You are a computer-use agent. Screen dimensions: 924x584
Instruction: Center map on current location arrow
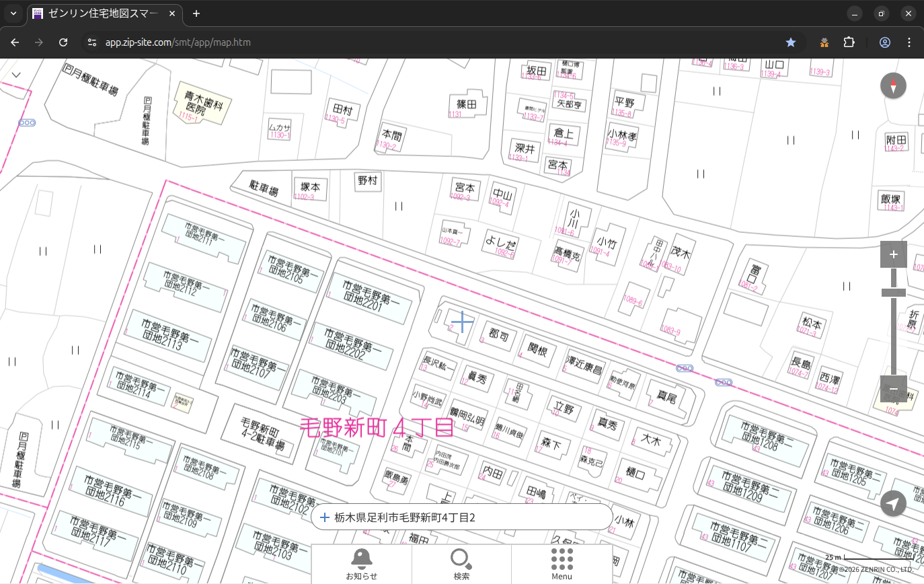click(893, 503)
